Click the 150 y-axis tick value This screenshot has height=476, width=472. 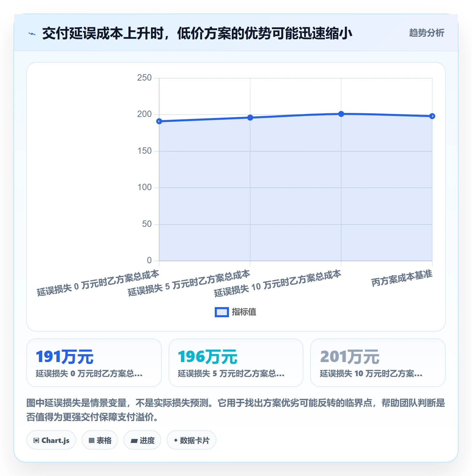click(144, 151)
